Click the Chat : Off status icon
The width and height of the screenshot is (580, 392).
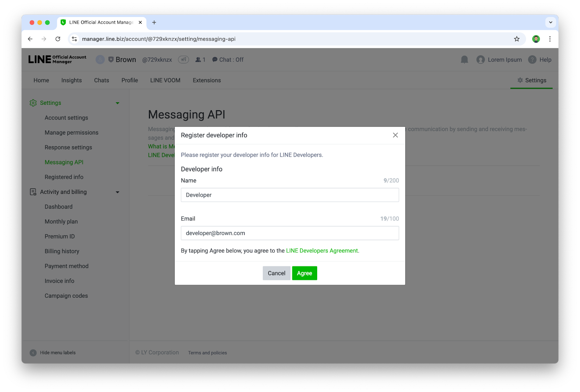(x=215, y=59)
